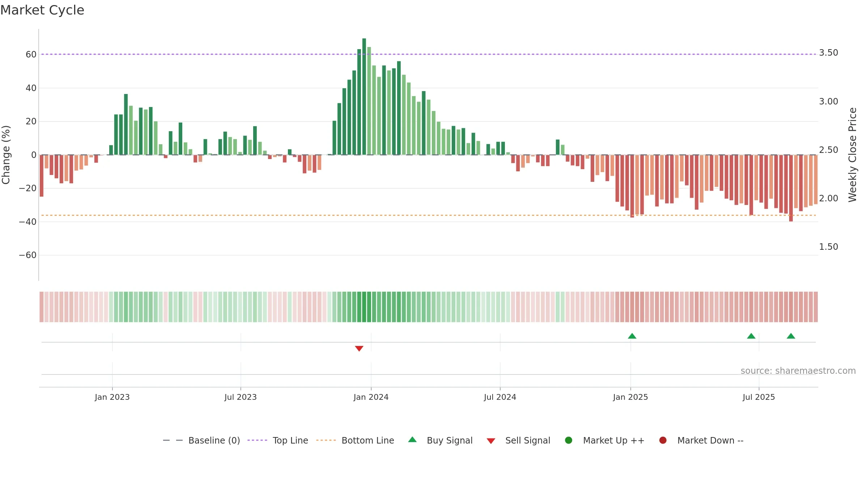Click the last buy signal marker after Jul 2025

pyautogui.click(x=791, y=336)
